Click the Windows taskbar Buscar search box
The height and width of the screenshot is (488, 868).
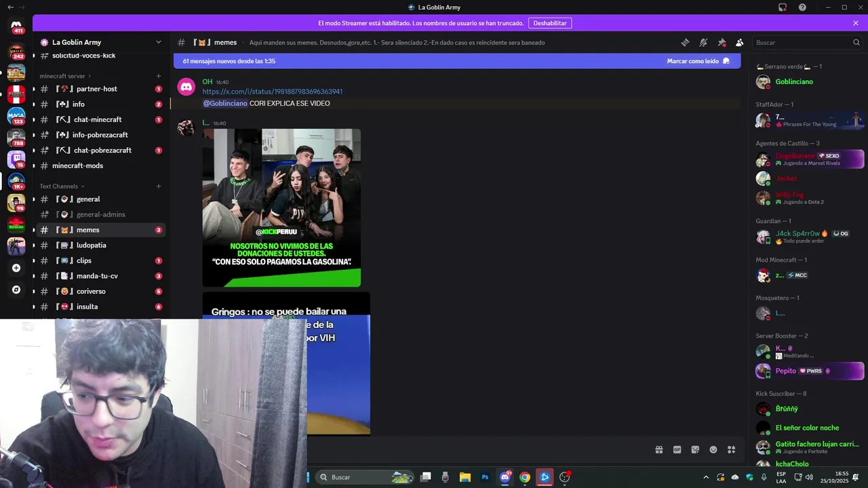365,477
